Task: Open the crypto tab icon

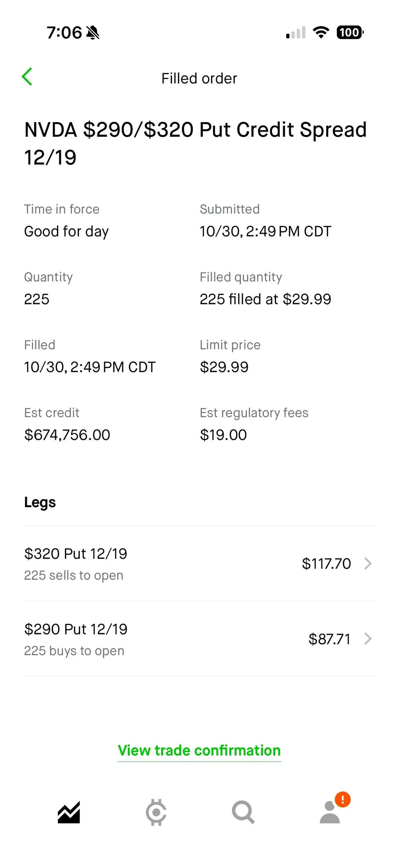Action: pos(156,812)
